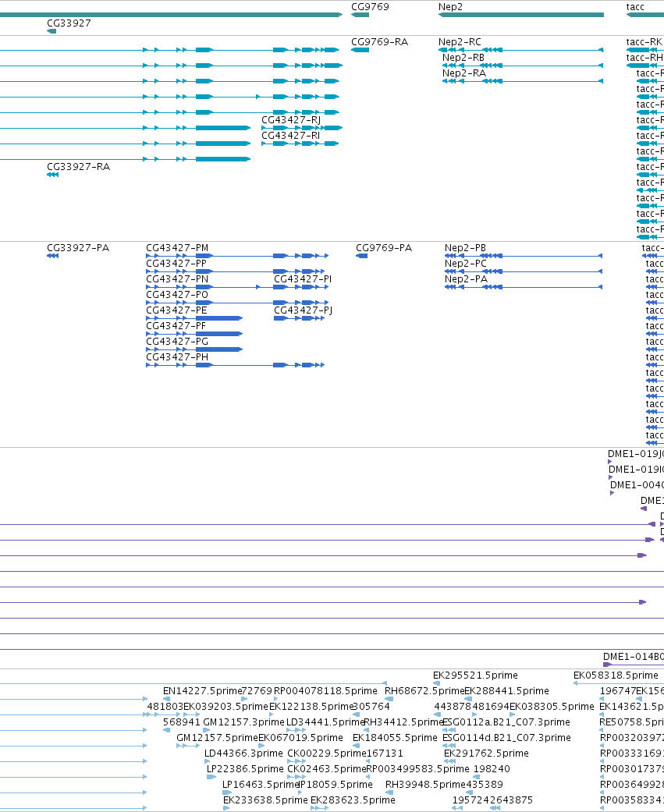Viewport: 664px width, 812px height.
Task: Select EST EK184055.5prime
Action: [x=395, y=737]
